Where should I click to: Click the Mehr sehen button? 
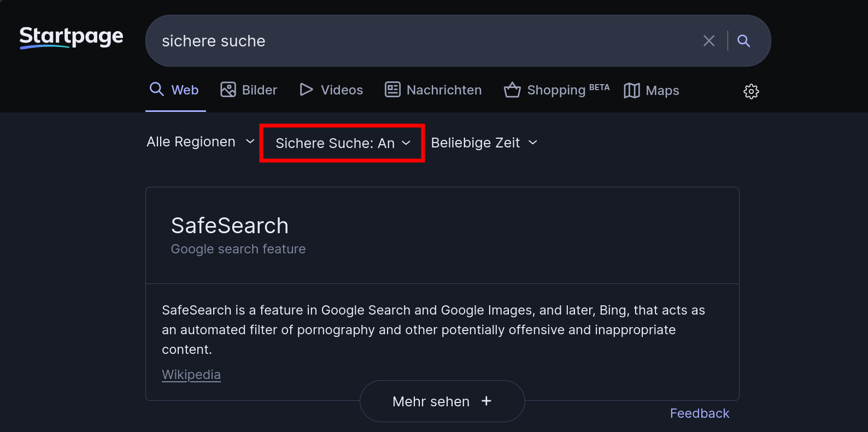coord(442,401)
